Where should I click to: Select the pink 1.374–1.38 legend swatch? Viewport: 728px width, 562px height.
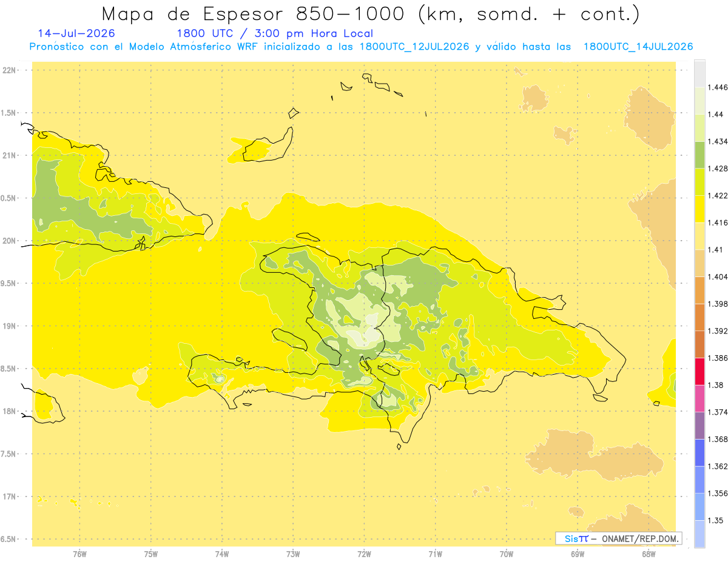pos(699,398)
